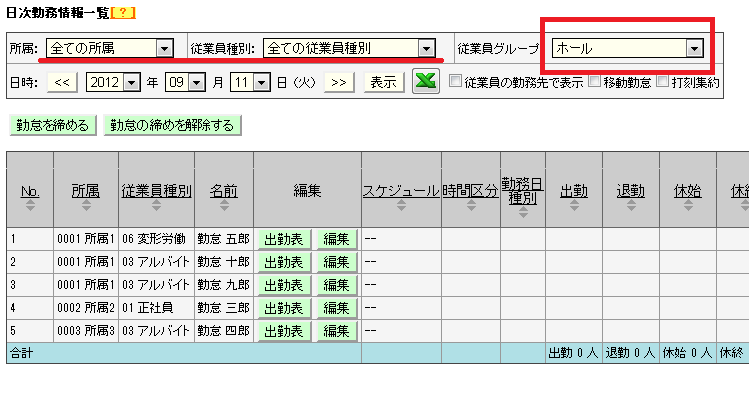Open 出勤表 for 勤怠 五郎
The height and width of the screenshot is (393, 749).
[x=284, y=239]
